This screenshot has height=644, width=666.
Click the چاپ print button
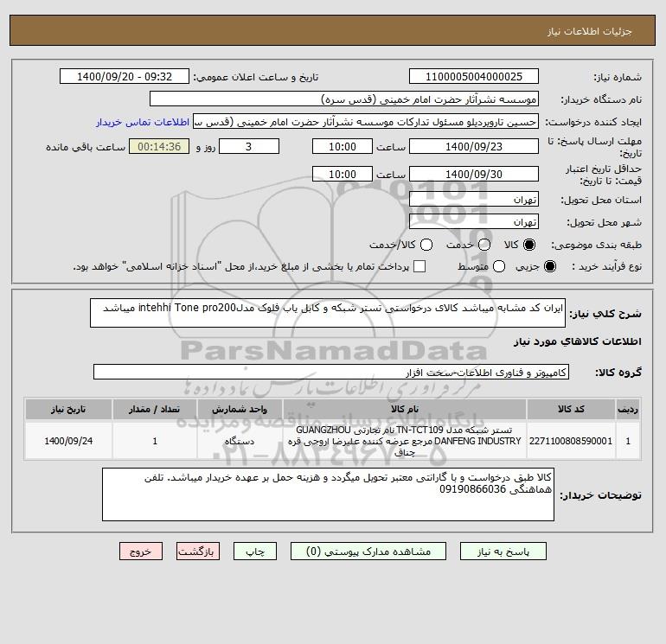point(255,552)
